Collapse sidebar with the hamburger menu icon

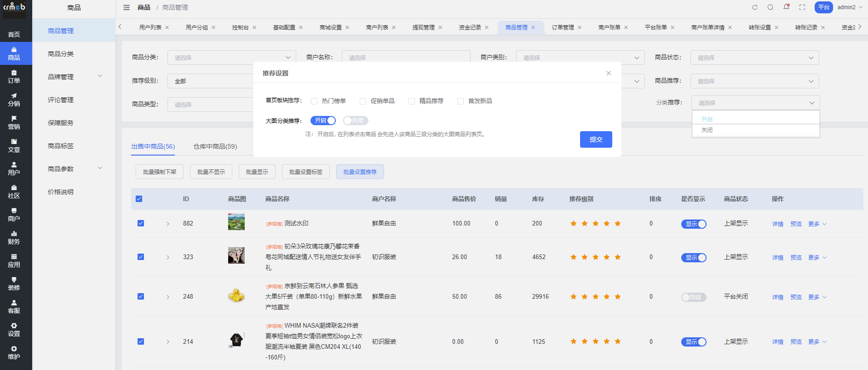click(x=126, y=7)
